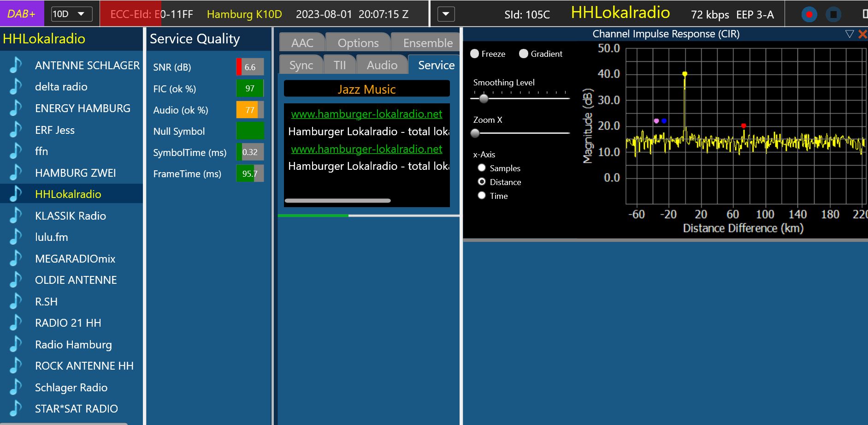This screenshot has width=868, height=425.
Task: Switch to the Ensemble tab
Action: (x=427, y=43)
